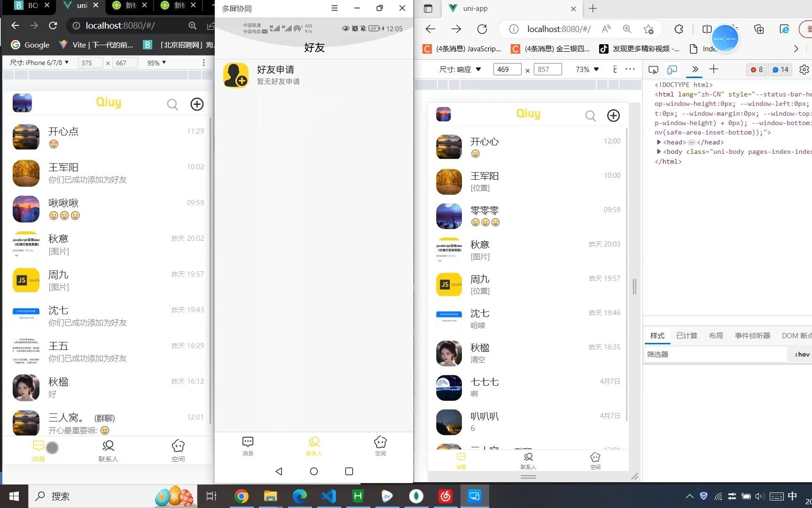
Task: Open Edge extensions puzzle icon
Action: (679, 29)
